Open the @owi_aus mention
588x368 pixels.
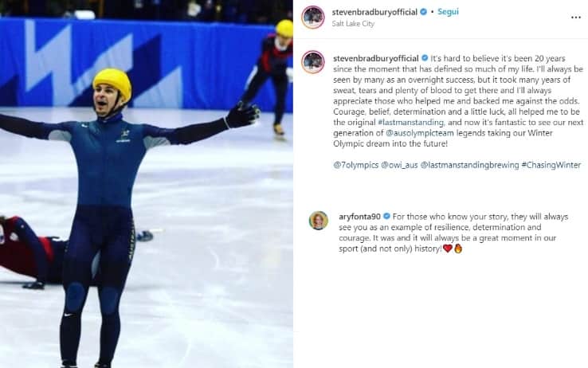point(399,165)
